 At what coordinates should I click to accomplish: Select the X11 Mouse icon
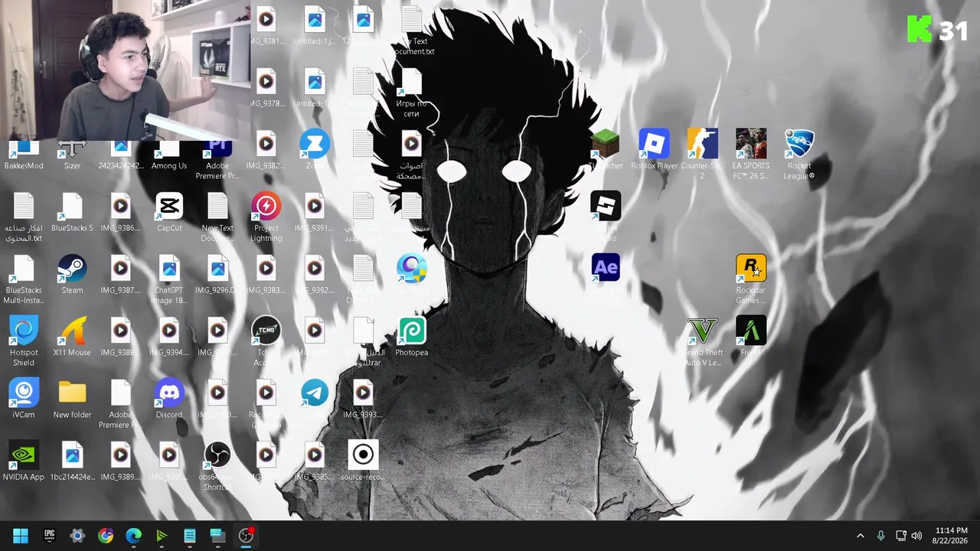point(72,337)
